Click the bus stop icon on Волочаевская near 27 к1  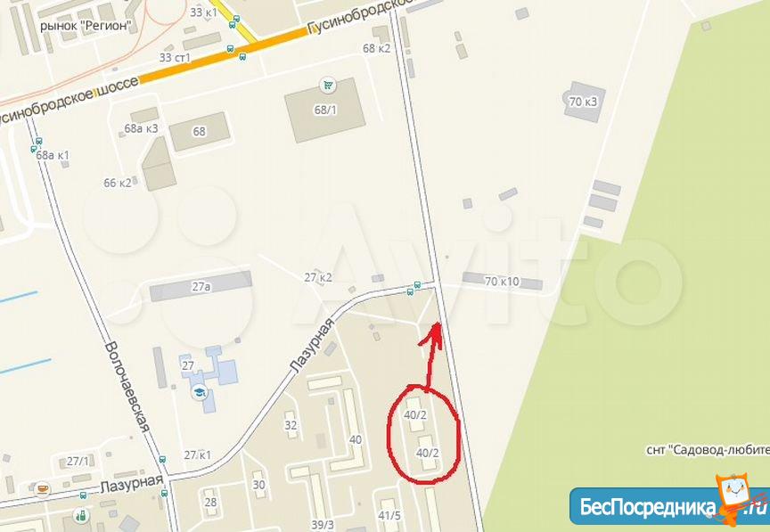[x=162, y=460]
